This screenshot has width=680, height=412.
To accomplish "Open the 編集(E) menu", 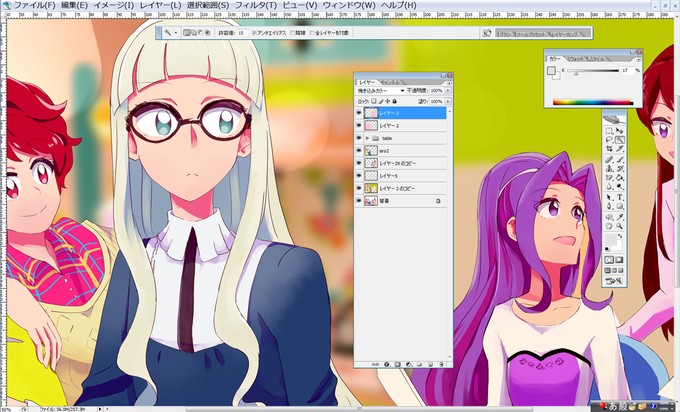I will (x=74, y=6).
